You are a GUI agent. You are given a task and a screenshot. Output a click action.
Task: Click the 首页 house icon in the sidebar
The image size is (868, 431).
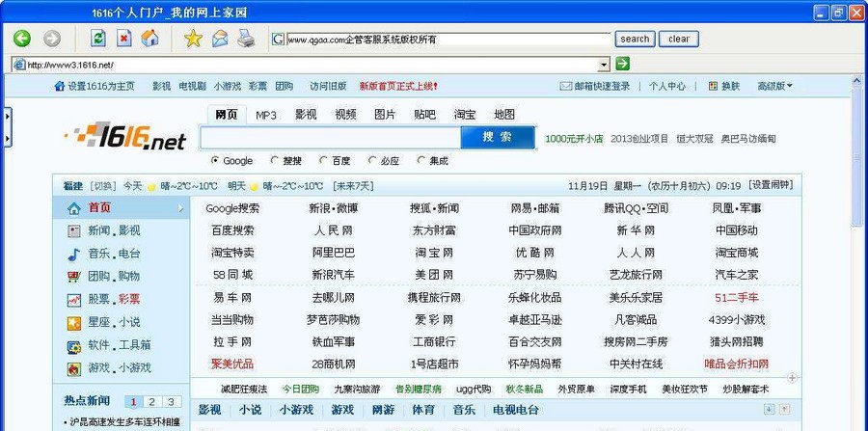73,208
